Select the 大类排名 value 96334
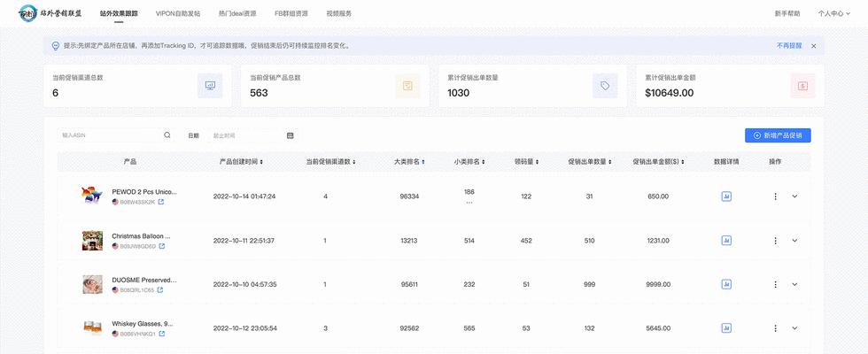Image resolution: width=868 pixels, height=354 pixels. click(x=409, y=196)
